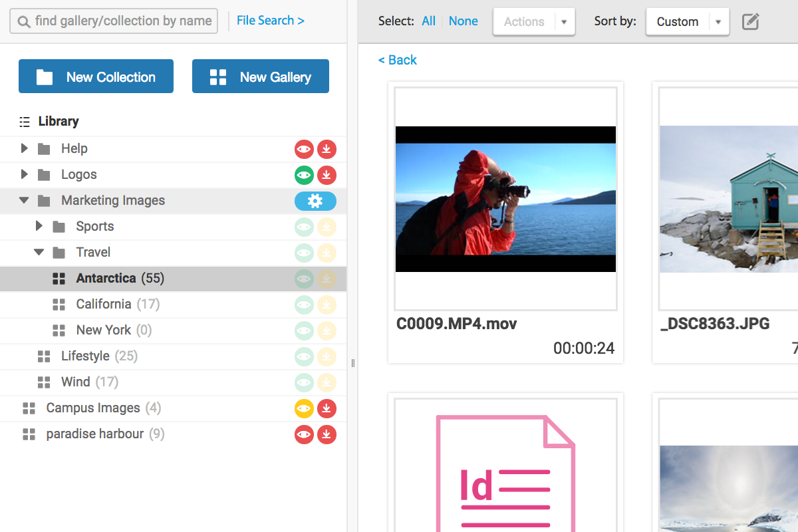Click the edit pencil icon beside Sort
Viewport: 798px width, 532px height.
(x=750, y=21)
